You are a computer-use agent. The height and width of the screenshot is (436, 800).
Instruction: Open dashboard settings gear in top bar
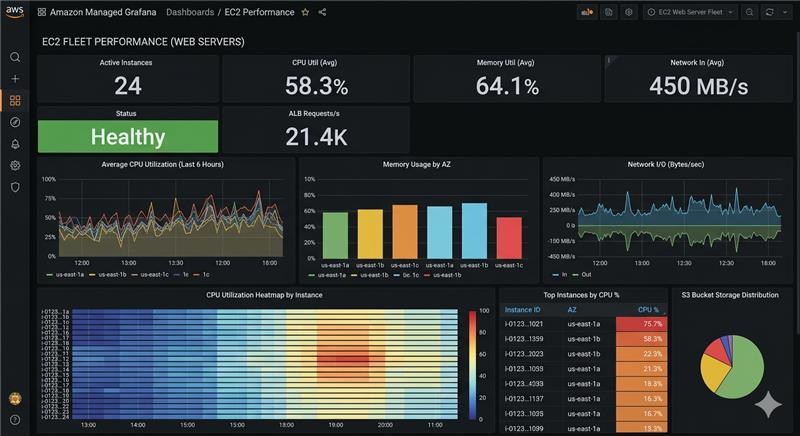coord(628,12)
